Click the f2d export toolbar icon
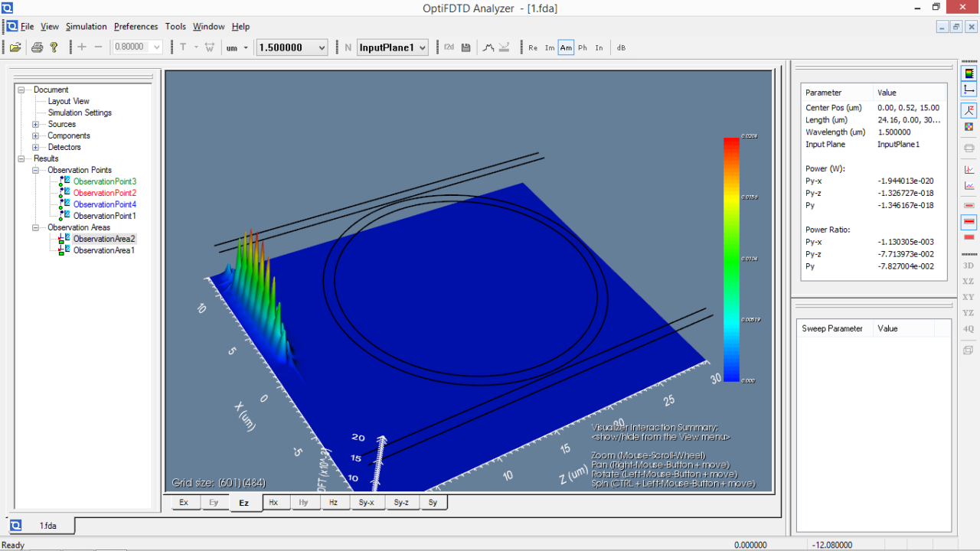 pyautogui.click(x=449, y=47)
